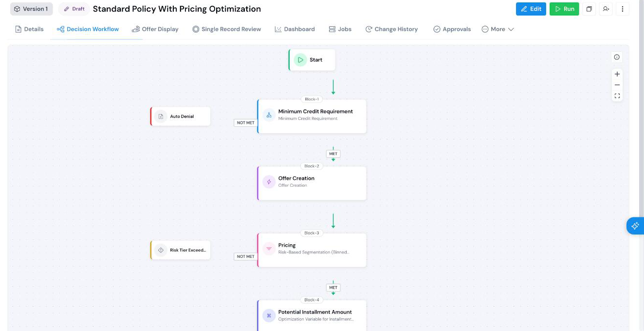Click MET label above Offer Creation

click(333, 154)
